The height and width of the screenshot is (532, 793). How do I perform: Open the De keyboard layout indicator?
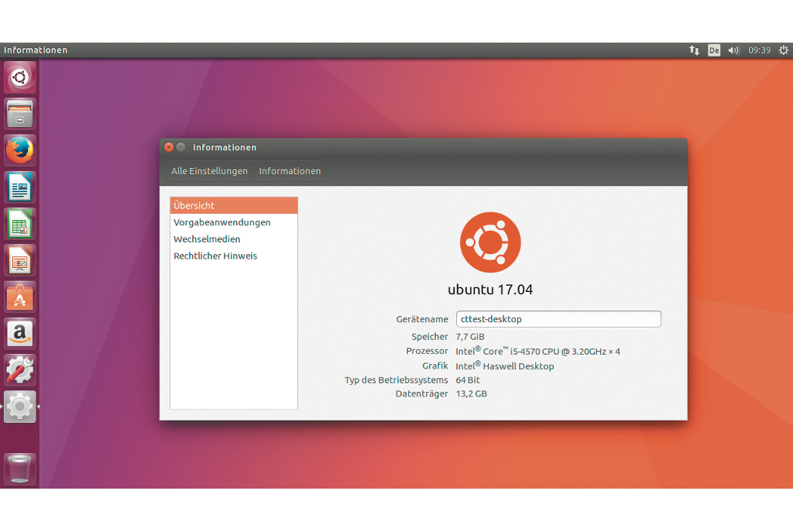(713, 50)
